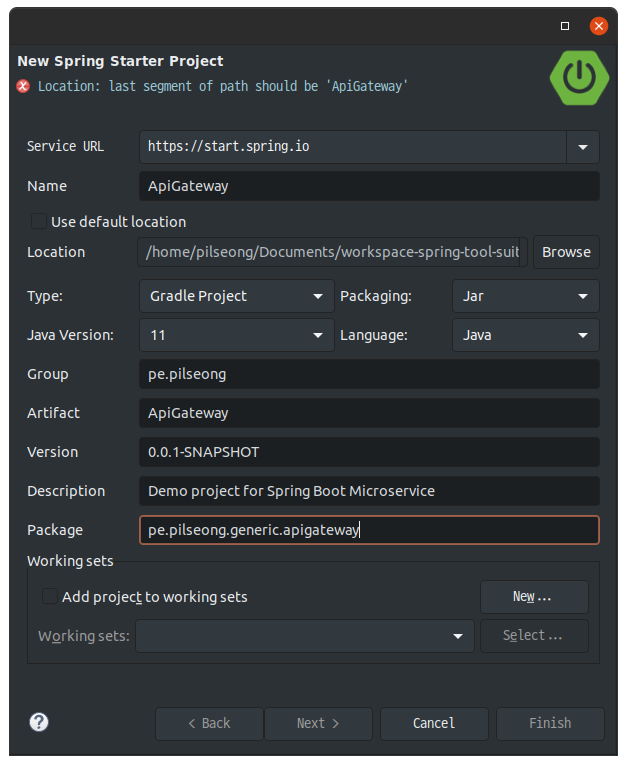Screen dimensions: 627x765
Task: Open the Packaging Jar dropdown
Action: pos(526,296)
